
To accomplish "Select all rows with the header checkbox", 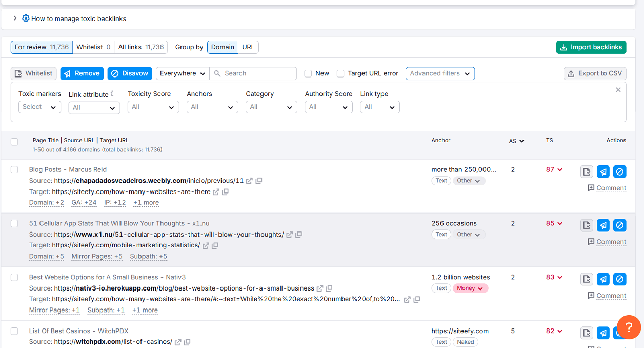I will point(14,142).
